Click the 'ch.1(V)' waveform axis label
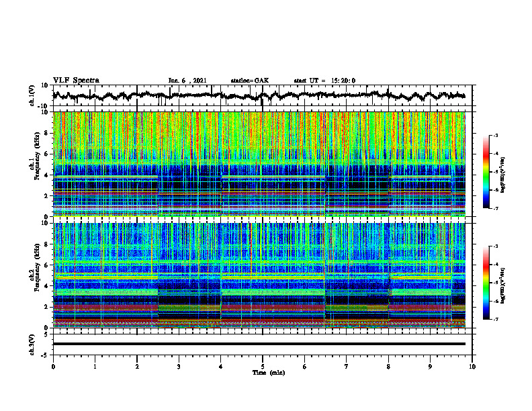The image size is (532, 411). tap(32, 95)
